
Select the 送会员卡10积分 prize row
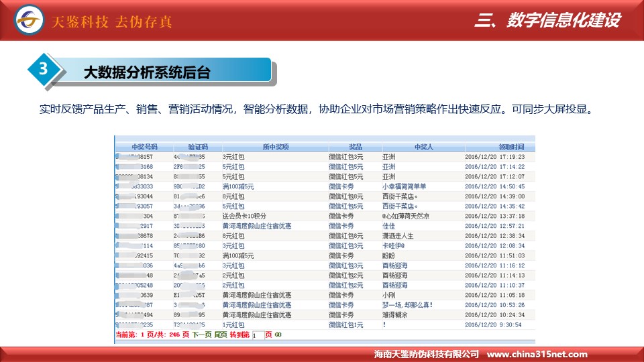point(244,217)
